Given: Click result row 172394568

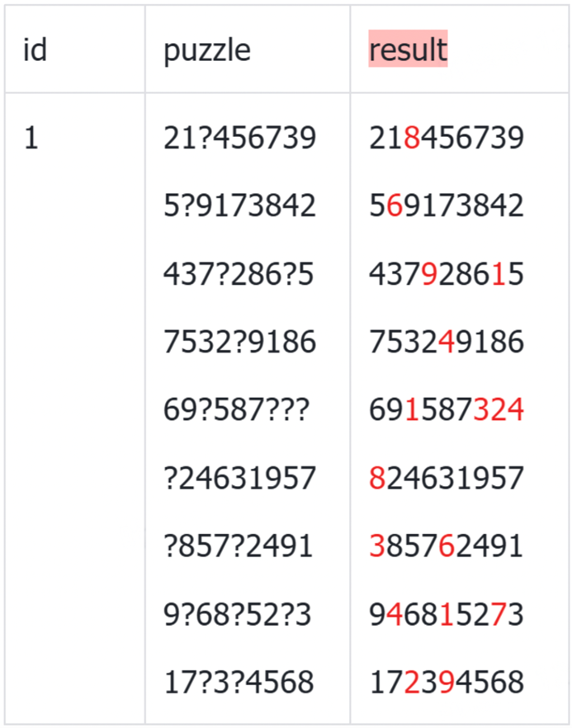Looking at the screenshot, I should (446, 683).
